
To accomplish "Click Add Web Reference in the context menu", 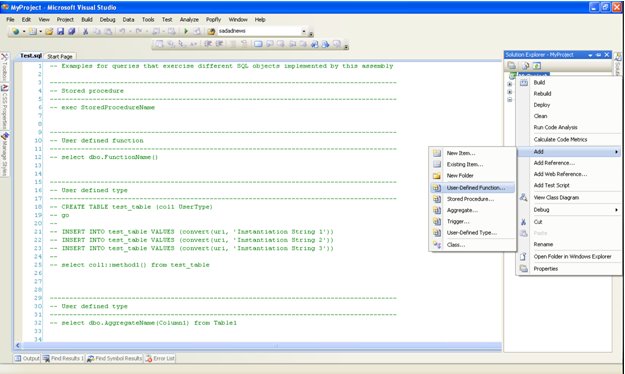I will pos(568,174).
